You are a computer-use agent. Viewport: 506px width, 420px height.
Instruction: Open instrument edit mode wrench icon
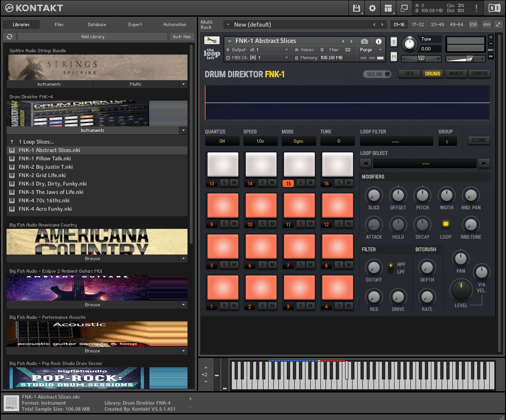[x=212, y=41]
